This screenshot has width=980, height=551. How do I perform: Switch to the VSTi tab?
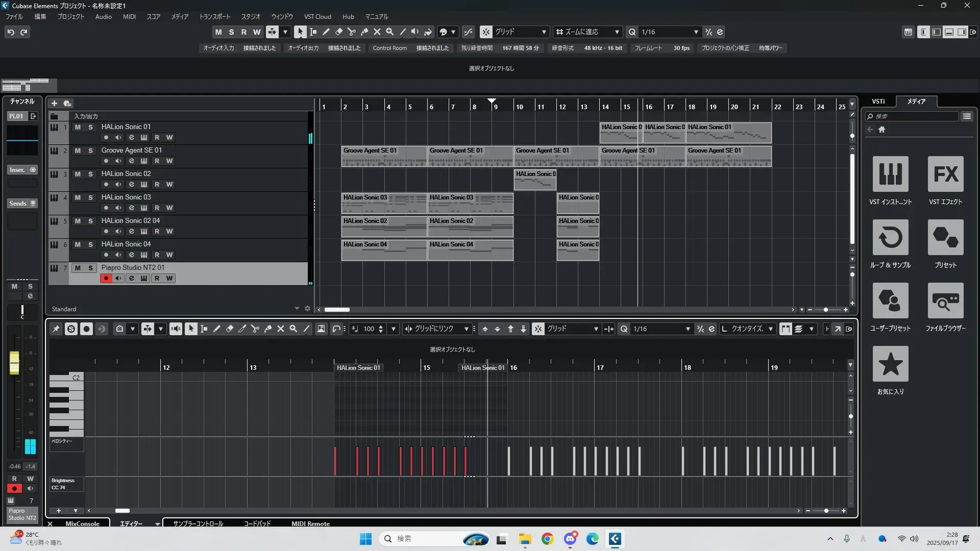tap(878, 101)
